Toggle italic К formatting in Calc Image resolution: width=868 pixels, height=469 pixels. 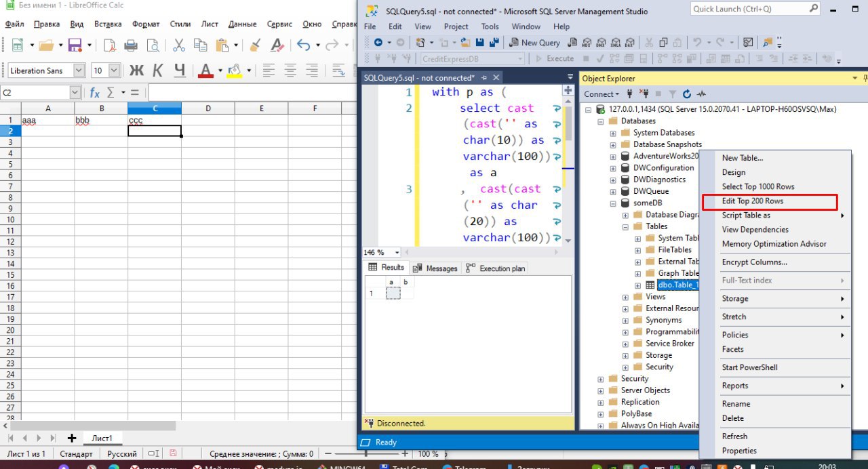click(158, 70)
